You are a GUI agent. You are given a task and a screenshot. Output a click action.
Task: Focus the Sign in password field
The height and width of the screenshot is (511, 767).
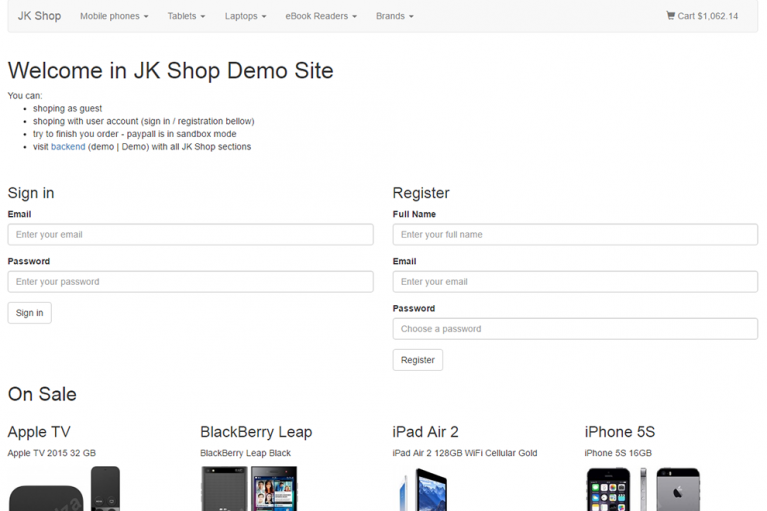(x=191, y=282)
